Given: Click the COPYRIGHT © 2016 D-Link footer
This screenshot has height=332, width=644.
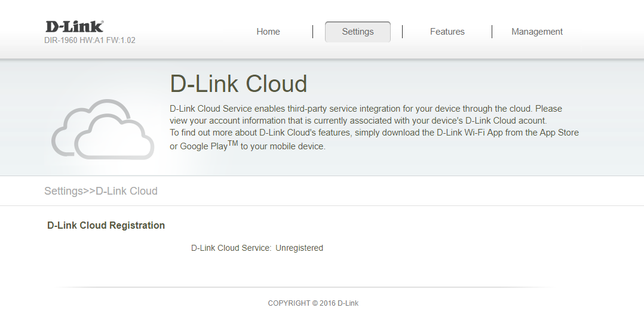Looking at the screenshot, I should [x=313, y=303].
